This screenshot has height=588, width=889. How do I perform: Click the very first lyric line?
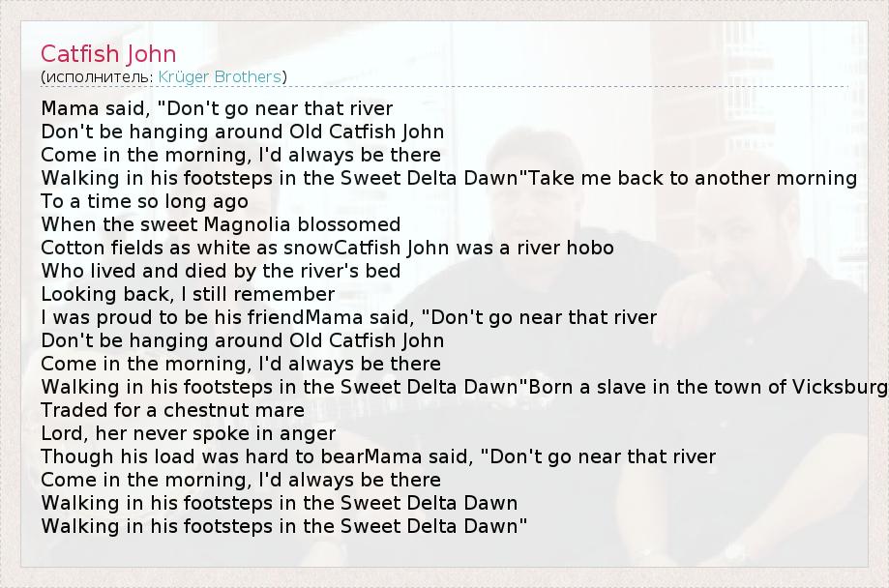pos(217,108)
